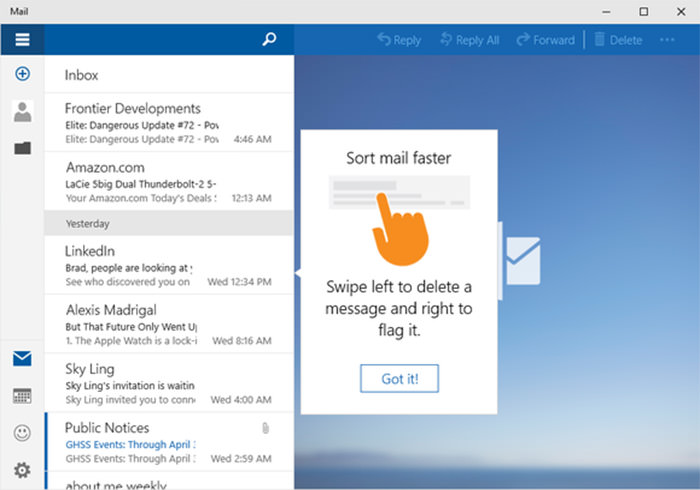Screen dimensions: 700x490
Task: Click Reply All in the toolbar
Action: [469, 40]
